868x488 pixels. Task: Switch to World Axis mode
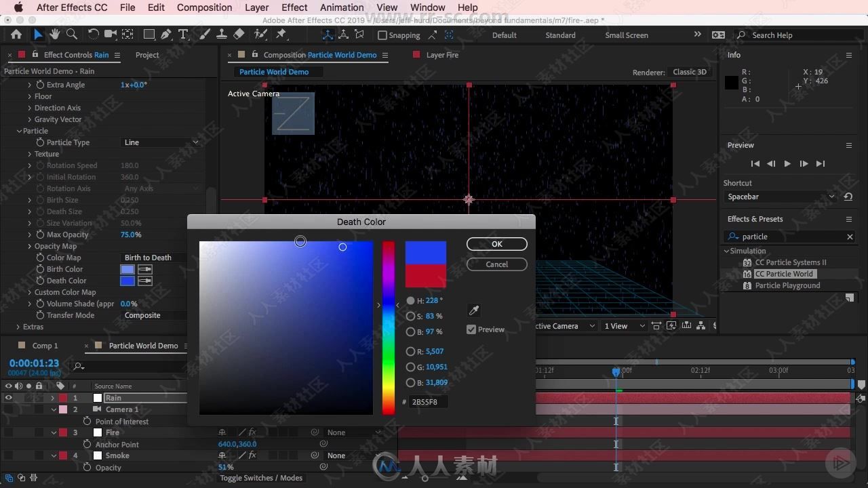tap(344, 35)
